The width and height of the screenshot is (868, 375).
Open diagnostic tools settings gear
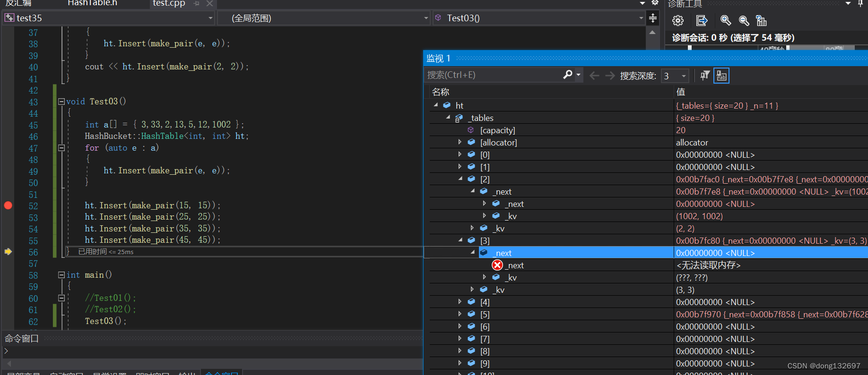coord(678,21)
